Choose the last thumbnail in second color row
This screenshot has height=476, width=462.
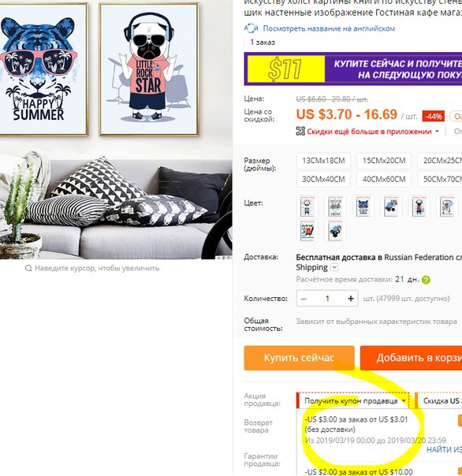click(x=335, y=230)
